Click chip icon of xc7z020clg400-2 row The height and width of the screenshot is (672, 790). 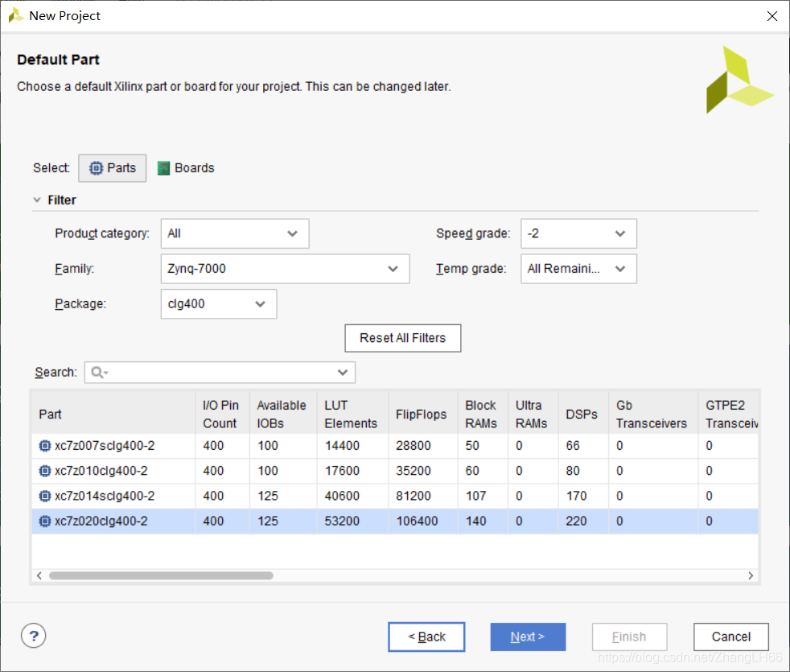point(45,522)
